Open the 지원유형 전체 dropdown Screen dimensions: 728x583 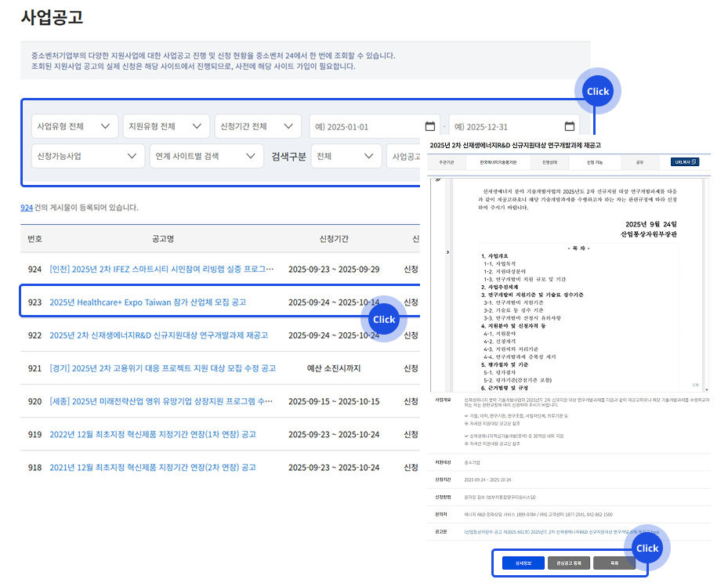pos(166,126)
